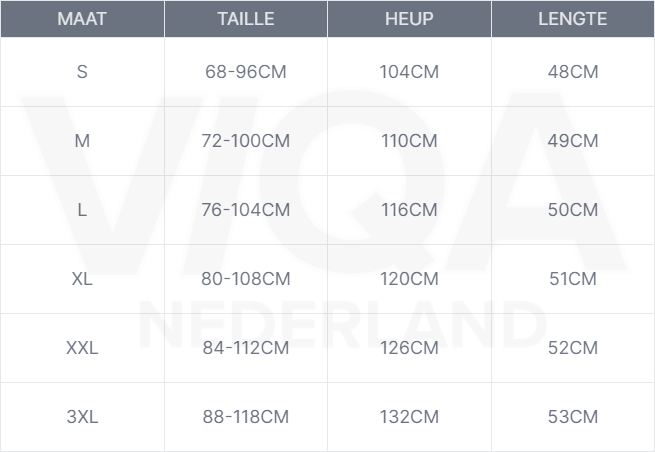Click the 76-104CM waist value
655x452 pixels.
(x=245, y=210)
